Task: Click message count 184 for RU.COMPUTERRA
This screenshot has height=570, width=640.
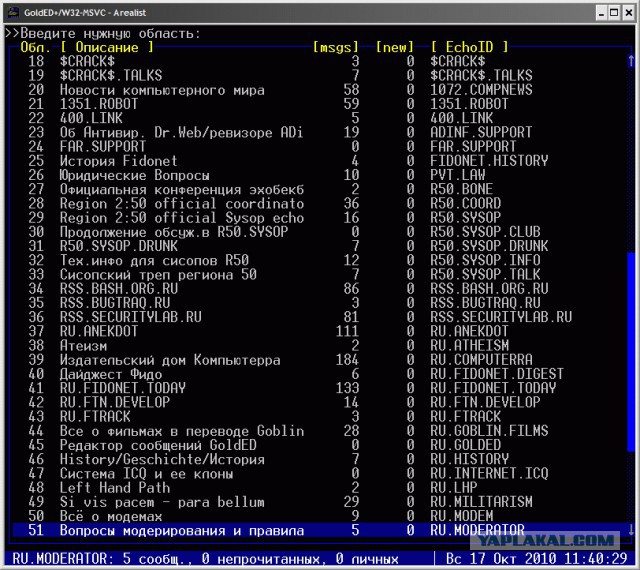Action: pos(347,360)
